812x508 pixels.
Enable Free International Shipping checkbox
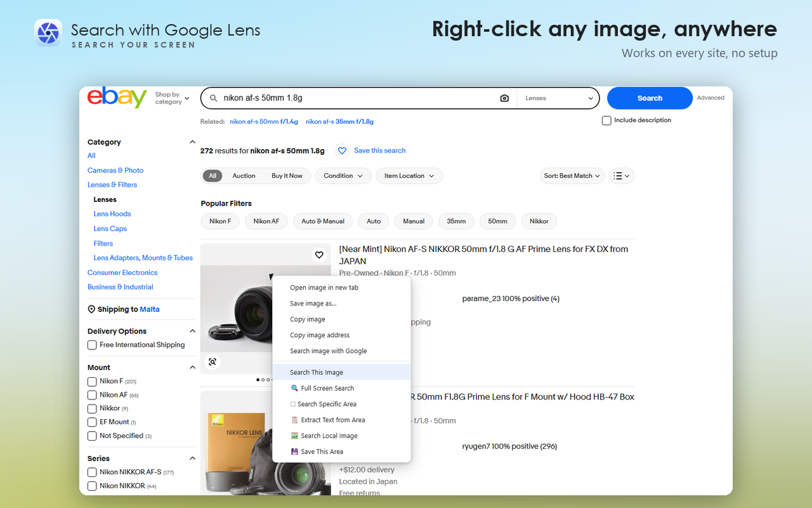click(x=92, y=345)
